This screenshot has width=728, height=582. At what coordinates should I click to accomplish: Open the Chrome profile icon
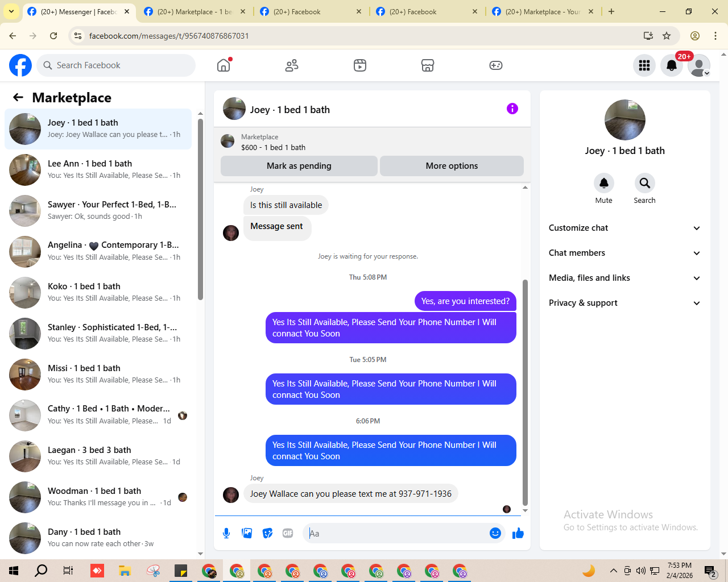[x=695, y=36]
